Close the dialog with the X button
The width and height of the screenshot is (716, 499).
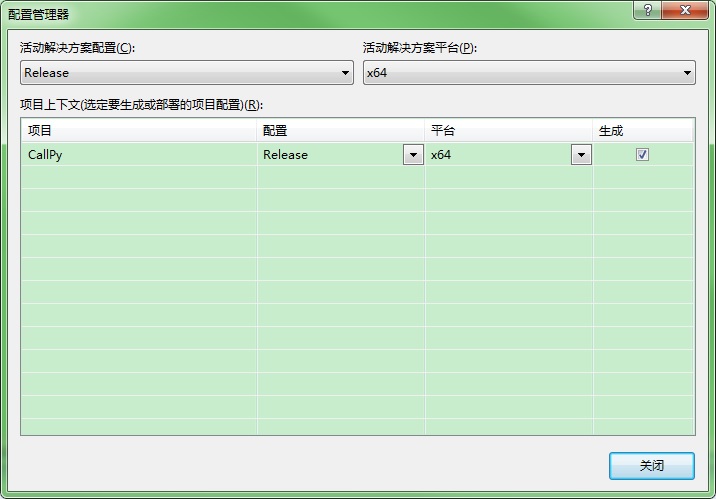(685, 10)
